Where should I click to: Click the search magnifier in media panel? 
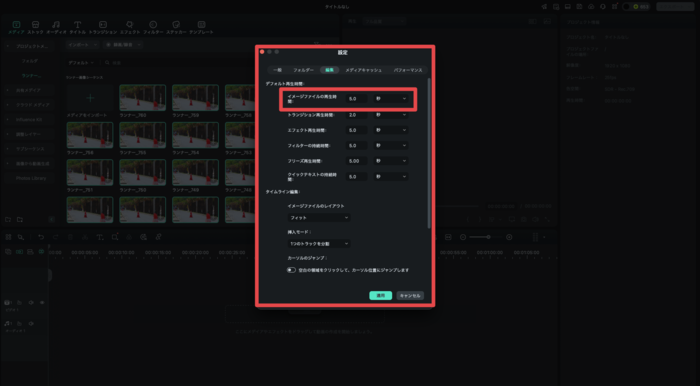[x=107, y=63]
